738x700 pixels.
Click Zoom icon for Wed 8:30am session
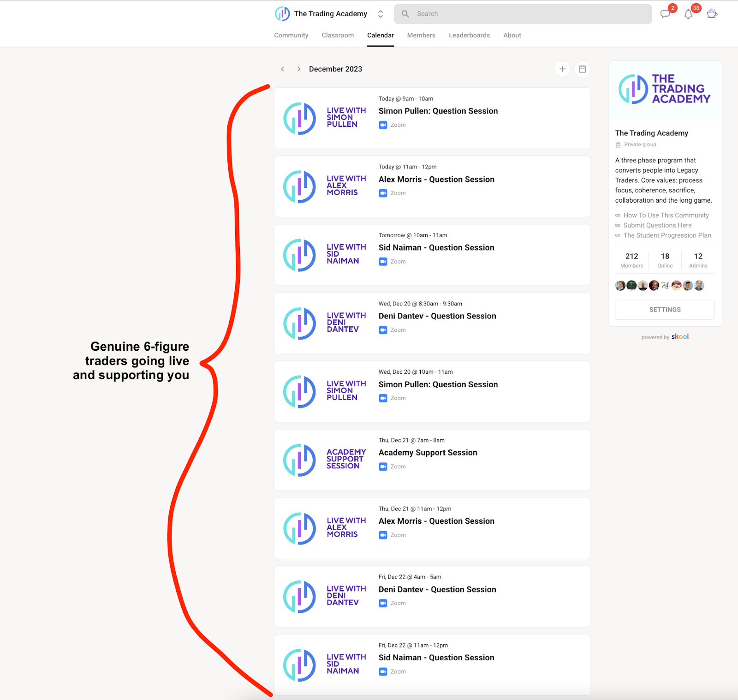(x=383, y=330)
